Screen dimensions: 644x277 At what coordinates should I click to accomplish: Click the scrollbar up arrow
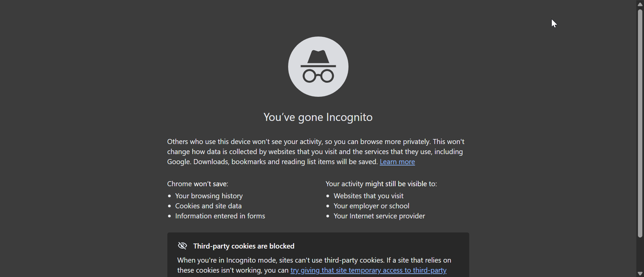click(x=640, y=4)
